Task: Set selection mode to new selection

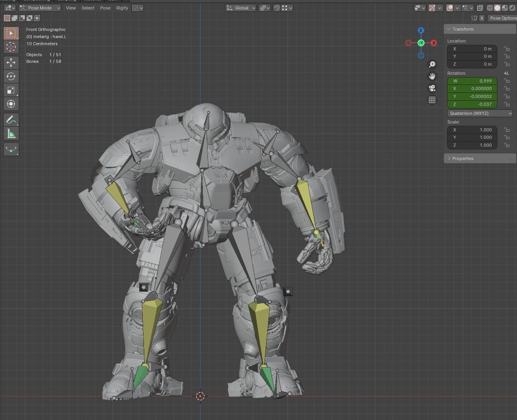Action: (7, 18)
